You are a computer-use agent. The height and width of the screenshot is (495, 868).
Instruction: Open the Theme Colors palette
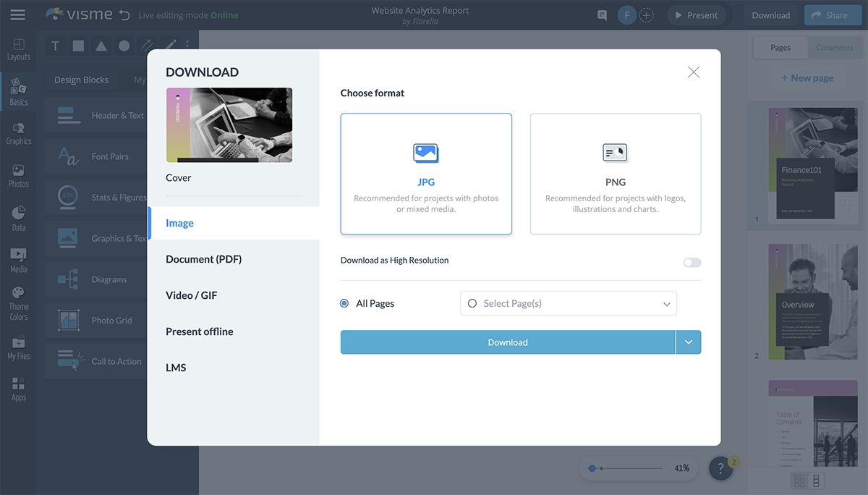(x=19, y=302)
